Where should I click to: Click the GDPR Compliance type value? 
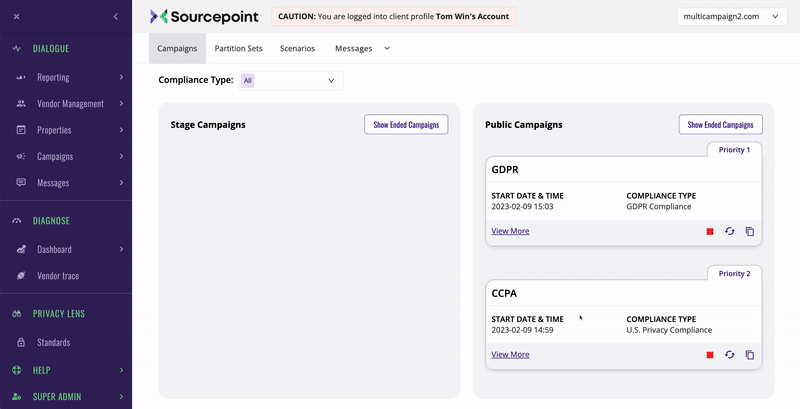[659, 207]
